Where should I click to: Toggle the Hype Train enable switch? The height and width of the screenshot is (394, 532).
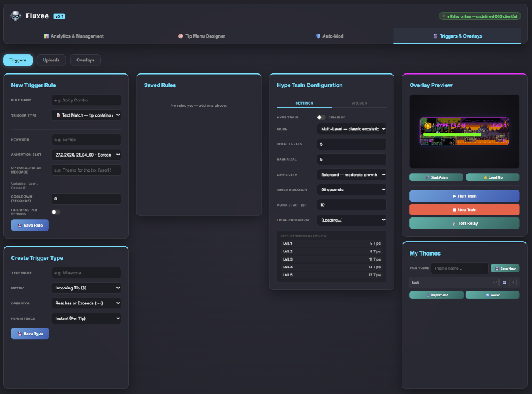[321, 117]
